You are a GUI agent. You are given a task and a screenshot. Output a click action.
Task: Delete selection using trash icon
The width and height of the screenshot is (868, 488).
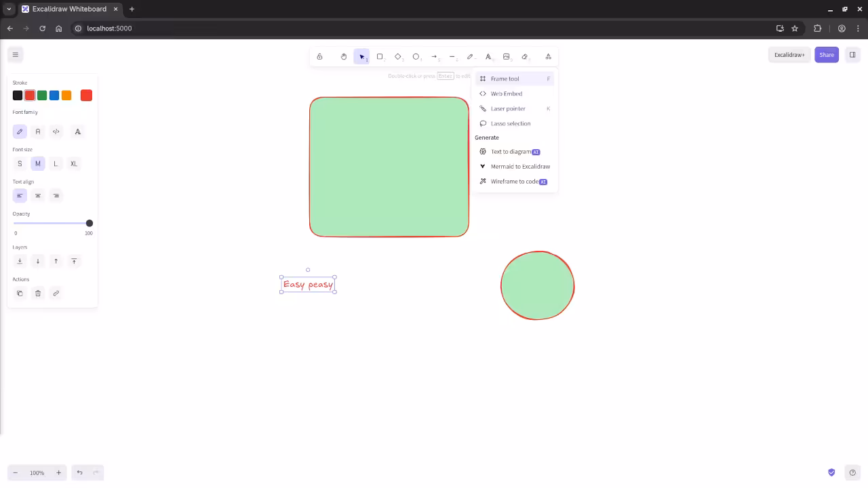tap(38, 293)
